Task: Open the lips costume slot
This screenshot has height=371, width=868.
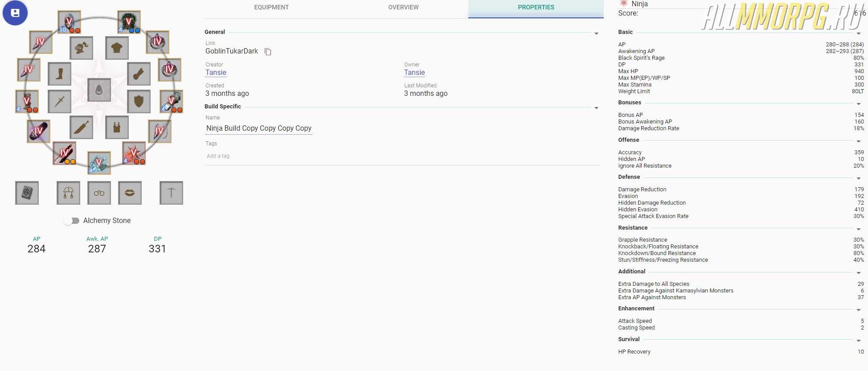Action: coord(130,193)
